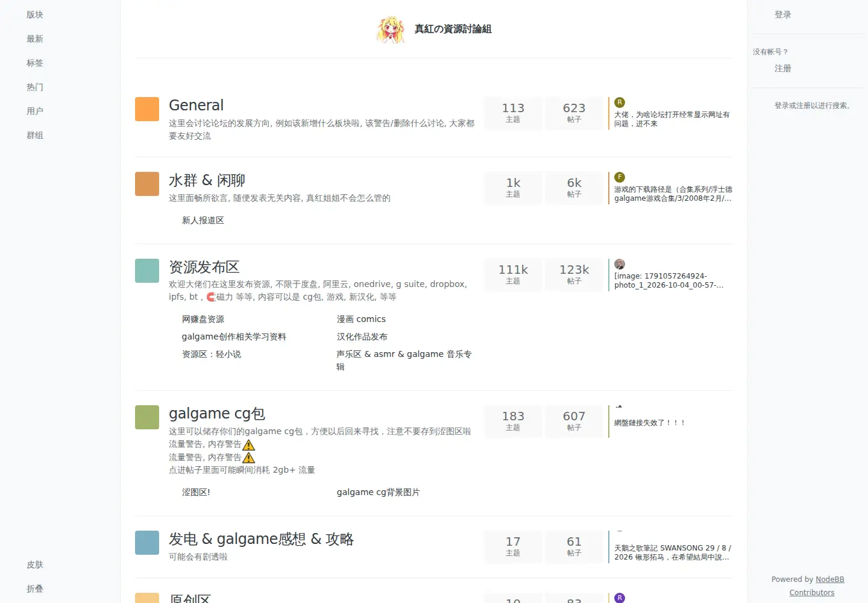Image resolution: width=868 pixels, height=603 pixels.
Task: Collapse the sidebar with 折叠
Action: point(35,589)
